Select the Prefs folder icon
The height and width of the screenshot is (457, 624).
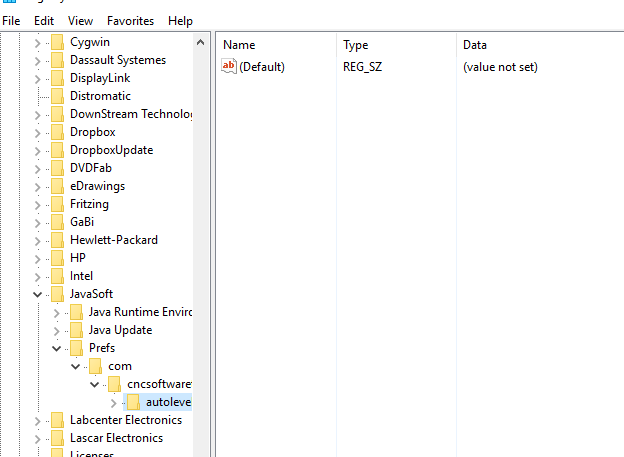pos(74,348)
